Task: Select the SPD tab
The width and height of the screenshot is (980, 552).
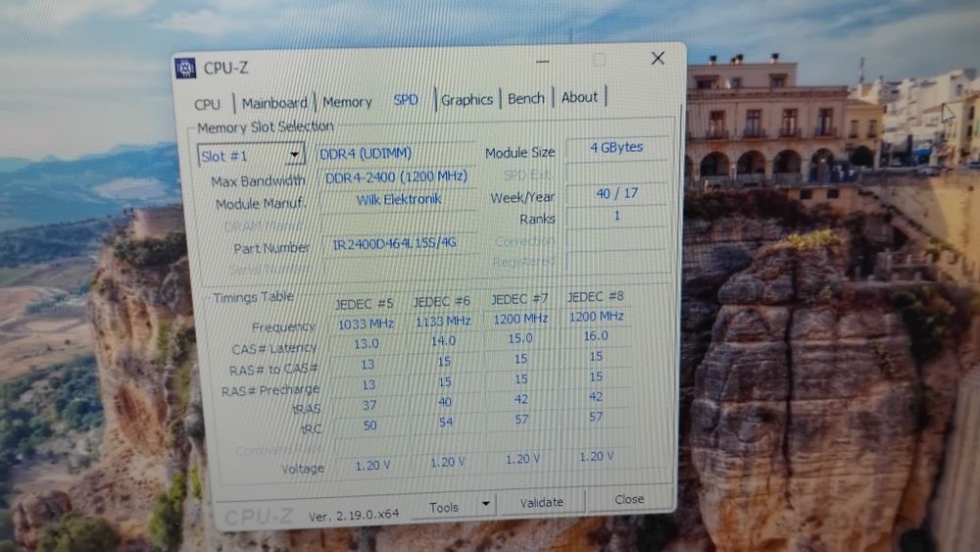Action: coord(406,100)
